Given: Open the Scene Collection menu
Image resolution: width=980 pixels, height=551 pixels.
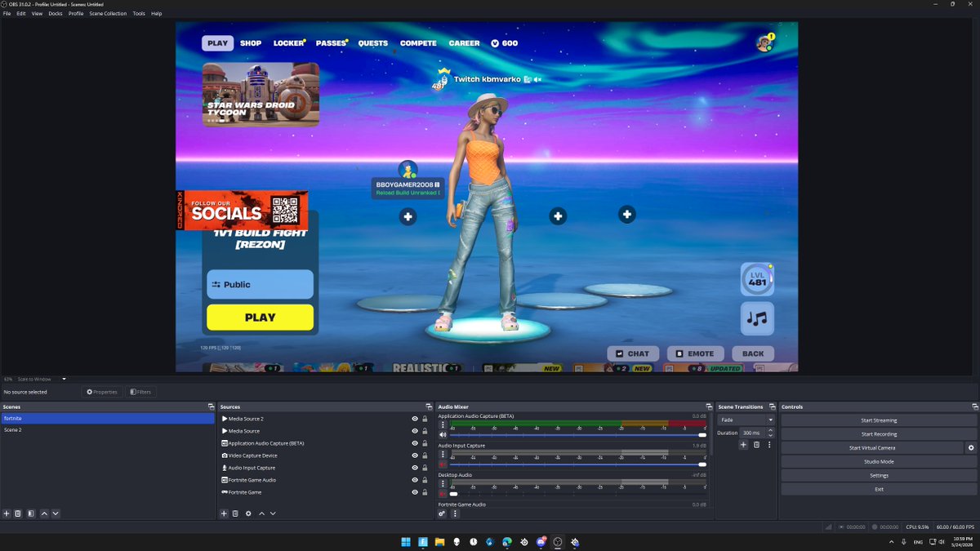Looking at the screenshot, I should [x=108, y=14].
